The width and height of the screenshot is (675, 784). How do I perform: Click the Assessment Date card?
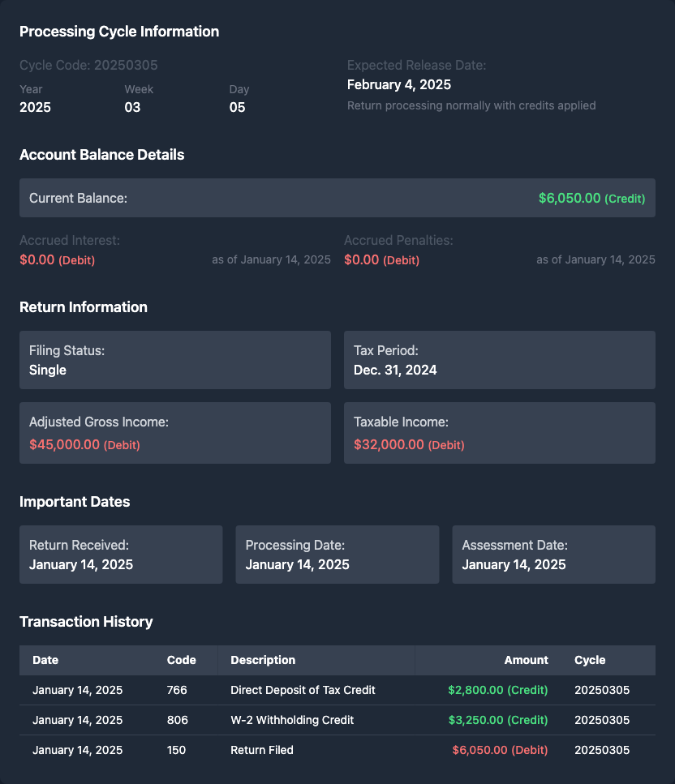point(553,555)
